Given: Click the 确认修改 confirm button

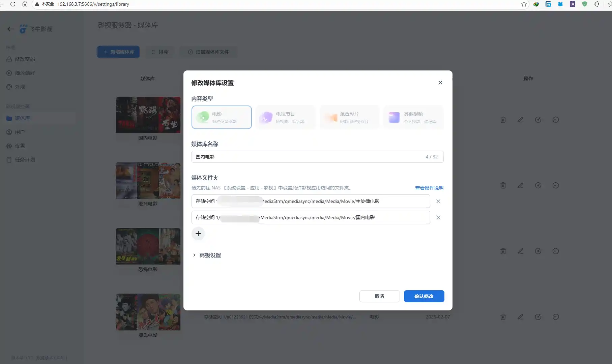Looking at the screenshot, I should 424,296.
